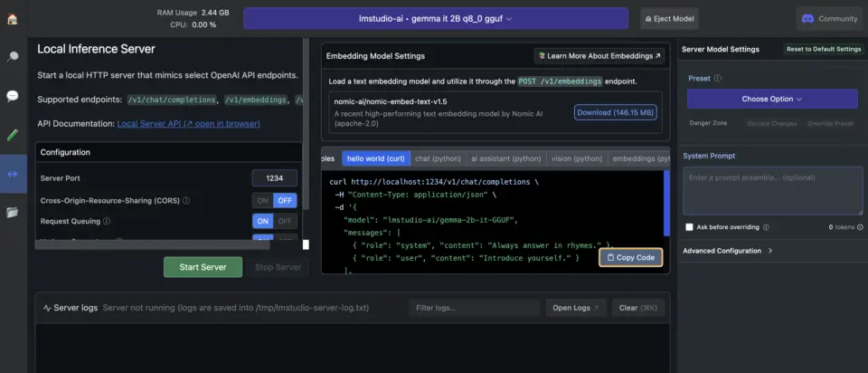Viewport: 868px width, 373px height.
Task: Click the info icon next to tokens count
Action: pyautogui.click(x=859, y=227)
